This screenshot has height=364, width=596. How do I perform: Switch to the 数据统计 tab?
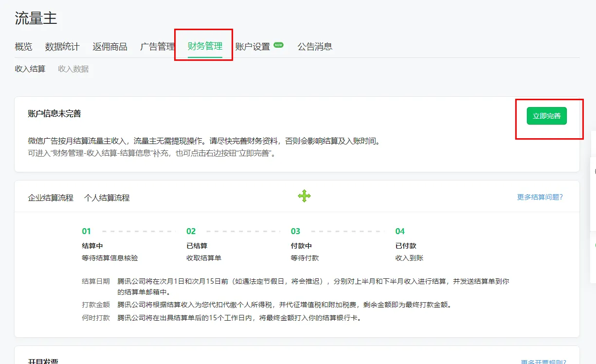point(62,46)
